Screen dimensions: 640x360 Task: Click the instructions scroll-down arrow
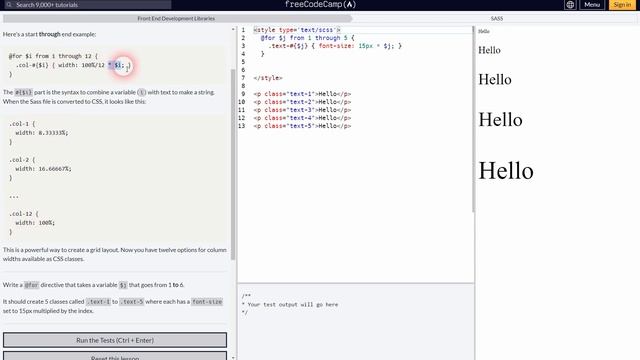(x=233, y=358)
